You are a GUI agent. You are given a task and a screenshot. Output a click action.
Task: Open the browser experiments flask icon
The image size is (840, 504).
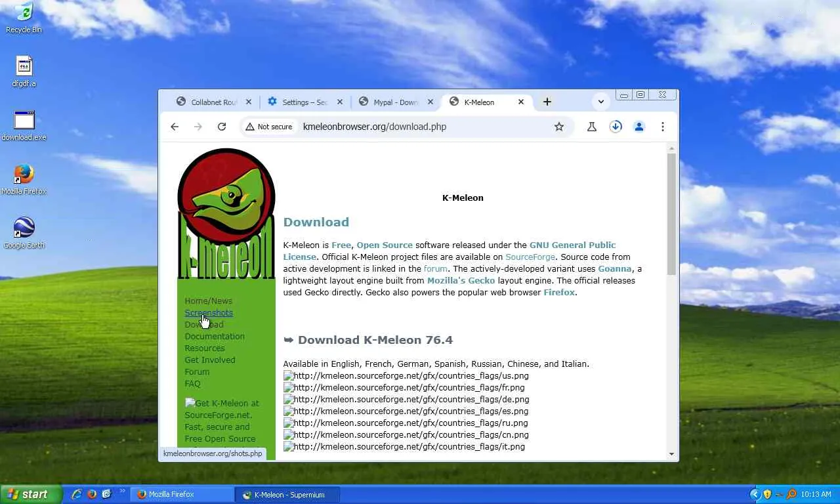[x=592, y=127]
